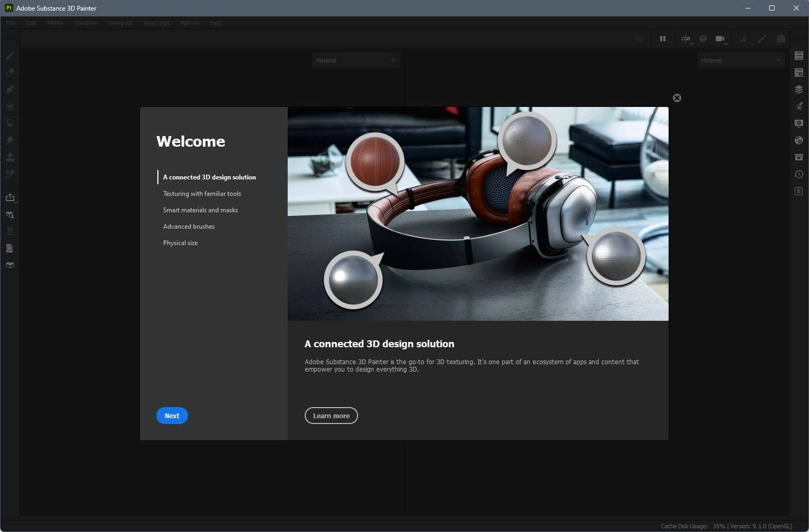809x532 pixels.
Task: Open the JavaScript menu
Action: pyautogui.click(x=156, y=23)
